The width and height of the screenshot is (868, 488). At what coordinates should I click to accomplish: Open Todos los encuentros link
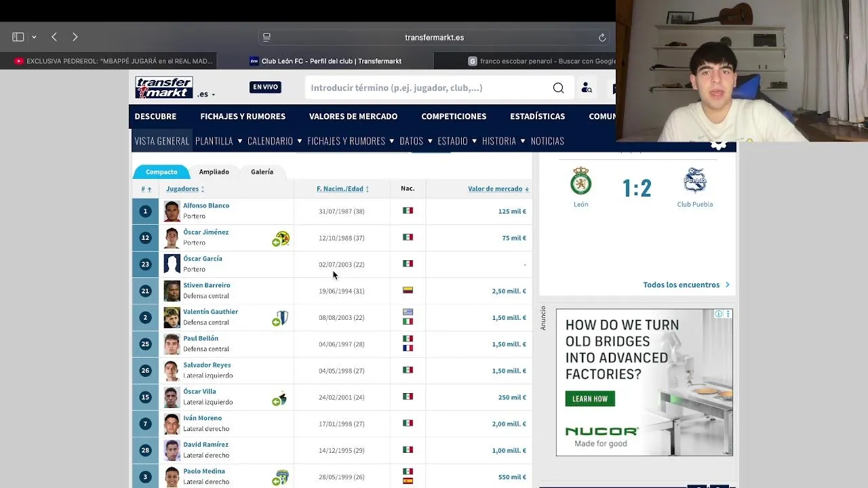pyautogui.click(x=686, y=285)
